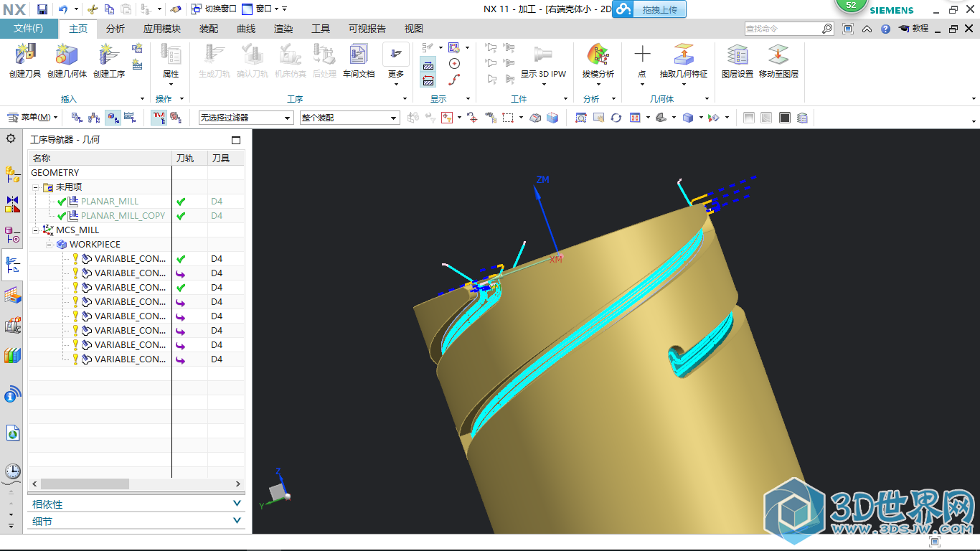Open the History clock sidebar tab
This screenshot has width=980, height=551.
(x=12, y=471)
